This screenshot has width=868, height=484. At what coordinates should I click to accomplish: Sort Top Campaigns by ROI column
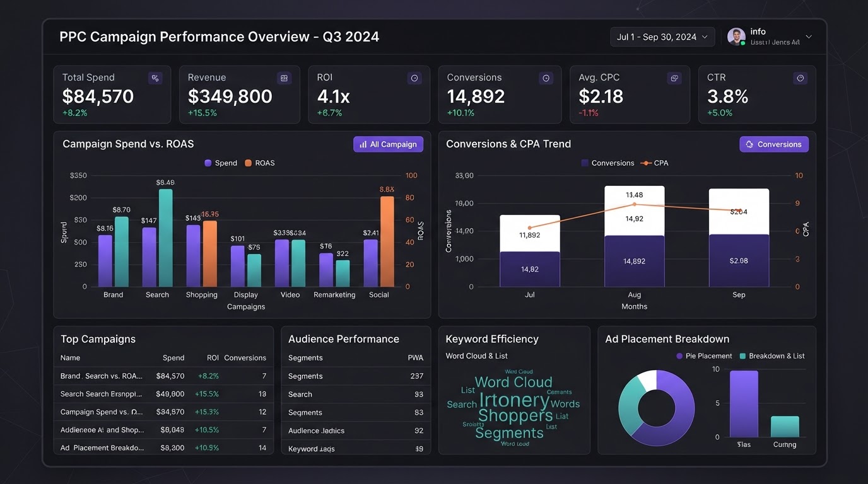(213, 358)
